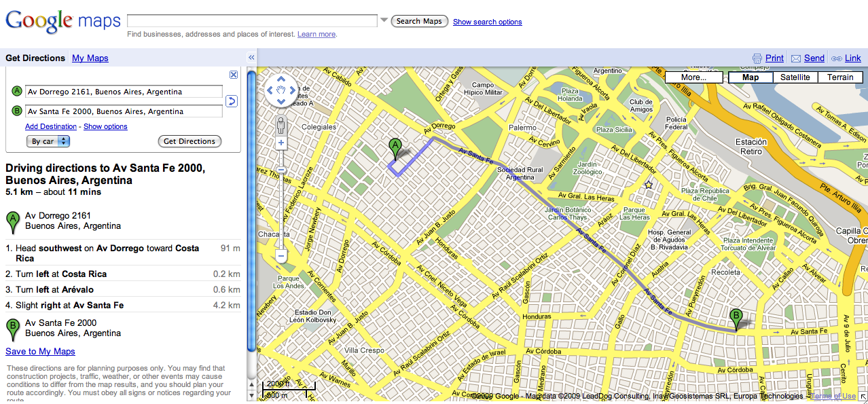Close the directions form with the X icon
868x404 pixels.
coord(234,75)
